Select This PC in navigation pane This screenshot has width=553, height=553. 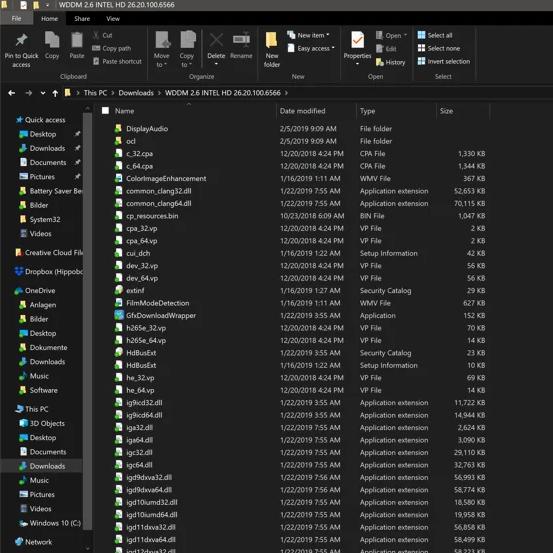tap(32, 409)
